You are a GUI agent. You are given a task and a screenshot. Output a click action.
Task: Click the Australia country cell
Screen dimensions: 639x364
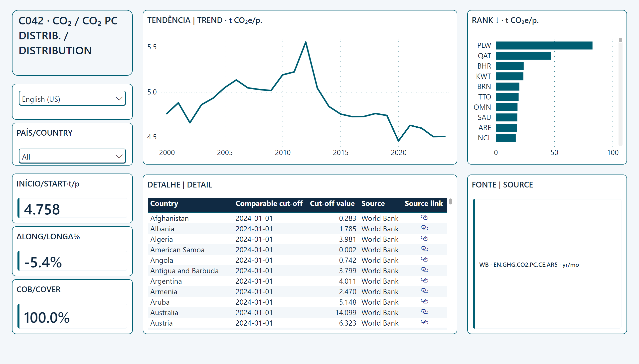[x=164, y=313]
